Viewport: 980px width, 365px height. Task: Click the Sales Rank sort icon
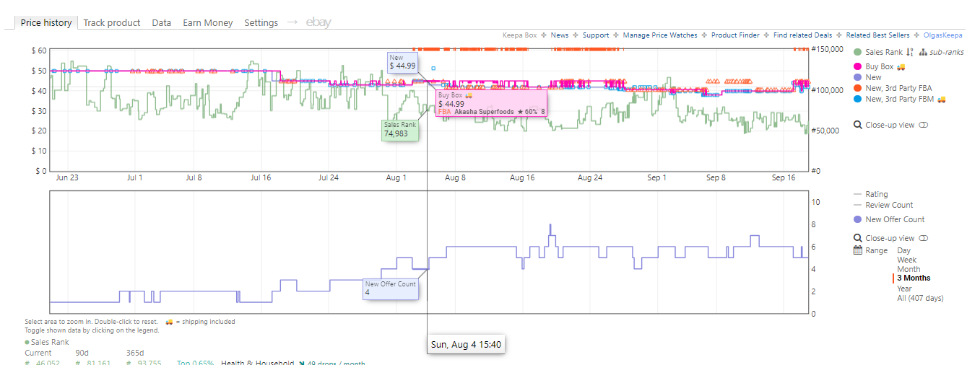(x=909, y=52)
